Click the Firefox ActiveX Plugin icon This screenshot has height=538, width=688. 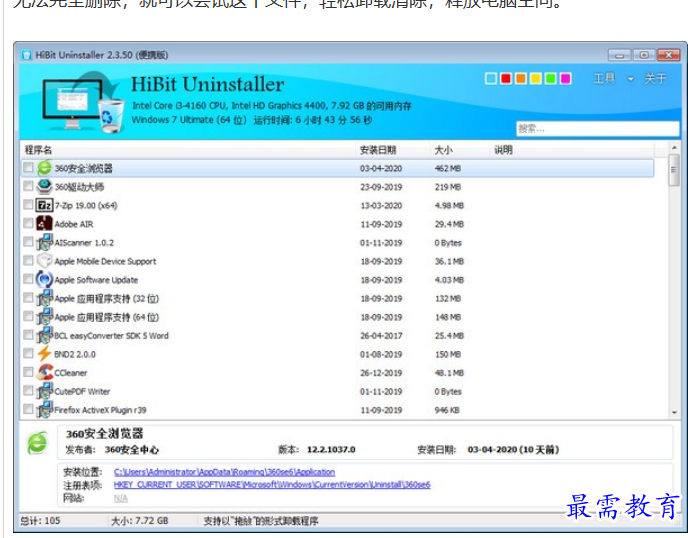click(44, 410)
